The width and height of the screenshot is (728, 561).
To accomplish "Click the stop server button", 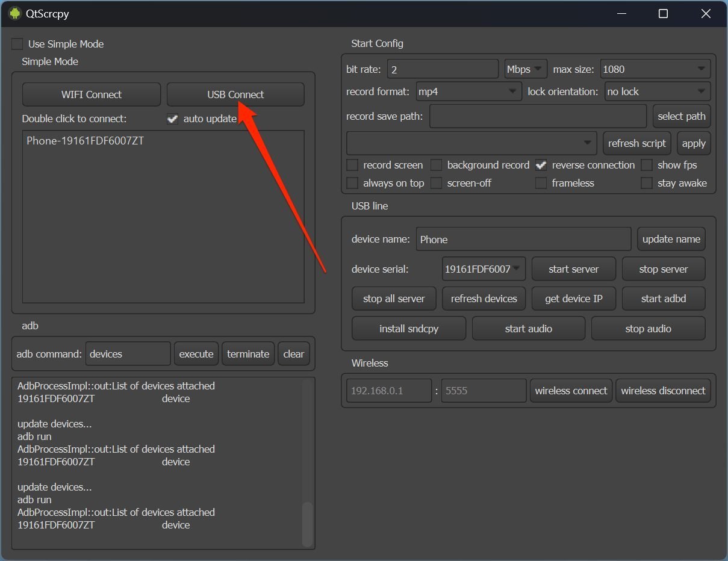I will [x=664, y=269].
